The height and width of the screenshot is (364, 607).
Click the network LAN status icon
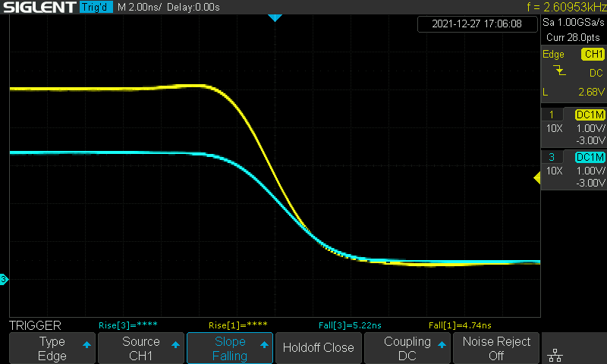555,355
